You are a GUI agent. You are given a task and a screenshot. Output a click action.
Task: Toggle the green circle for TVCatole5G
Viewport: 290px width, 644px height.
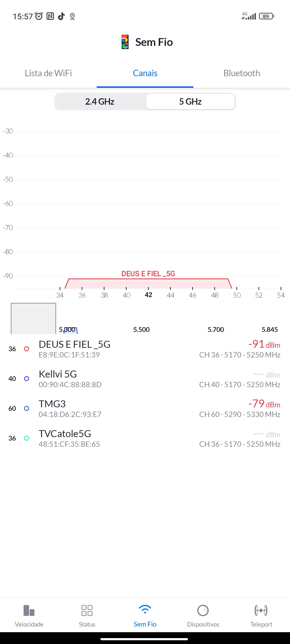point(27,438)
